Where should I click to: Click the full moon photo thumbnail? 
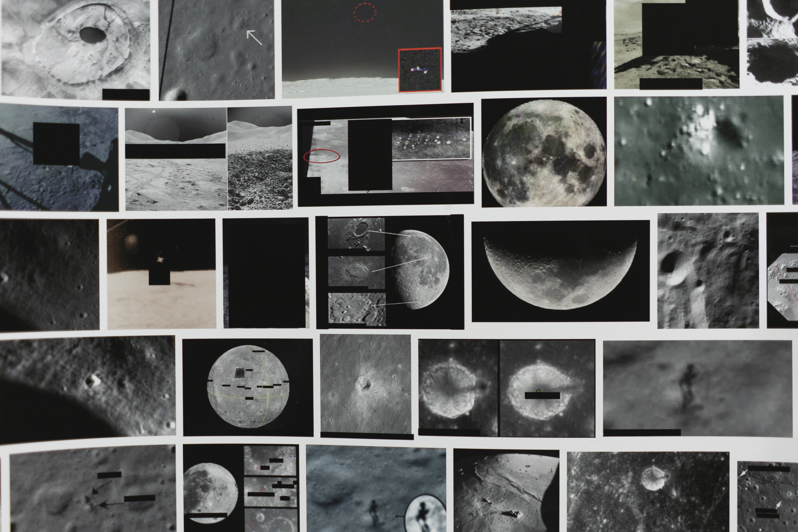pos(544,152)
